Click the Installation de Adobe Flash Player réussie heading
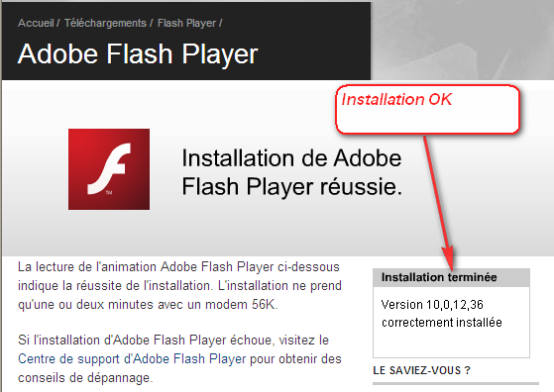The image size is (554, 392). tap(291, 172)
